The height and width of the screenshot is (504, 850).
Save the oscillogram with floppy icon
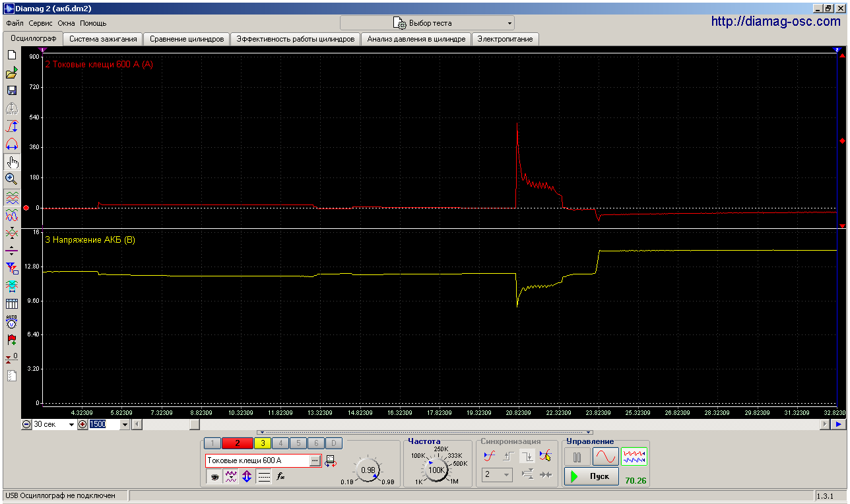pos(12,90)
